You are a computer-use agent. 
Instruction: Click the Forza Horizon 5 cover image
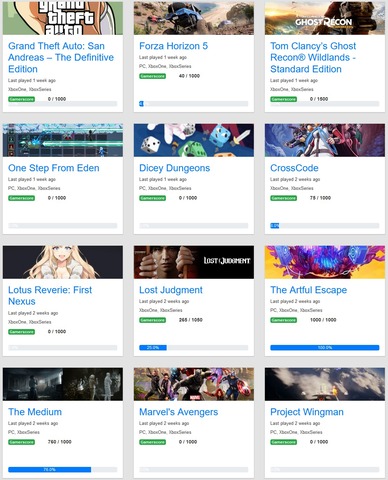click(194, 17)
